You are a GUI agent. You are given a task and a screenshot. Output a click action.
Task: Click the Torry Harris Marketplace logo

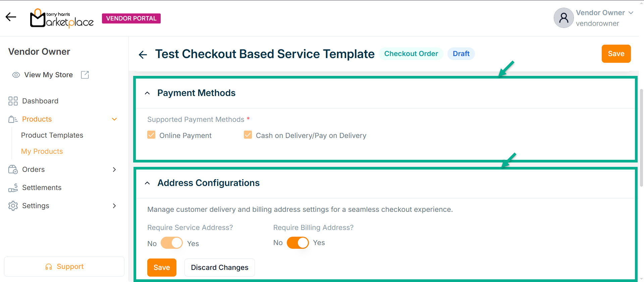coord(62,18)
